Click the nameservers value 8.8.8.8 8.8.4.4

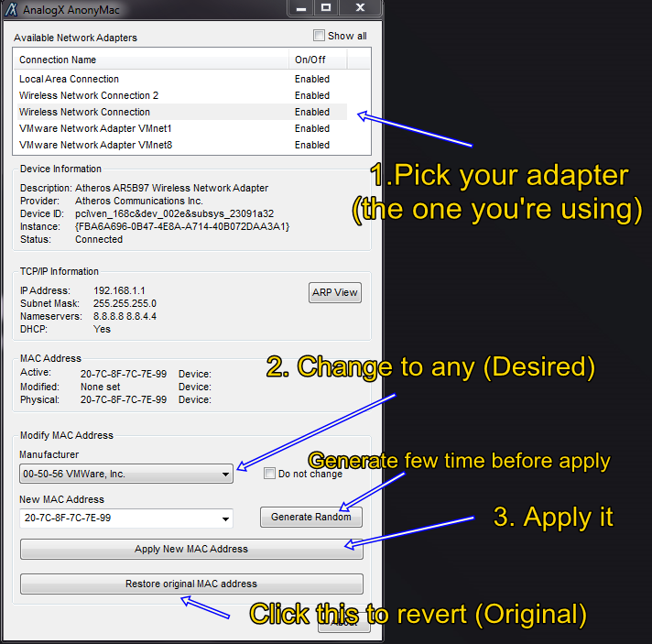point(125,316)
